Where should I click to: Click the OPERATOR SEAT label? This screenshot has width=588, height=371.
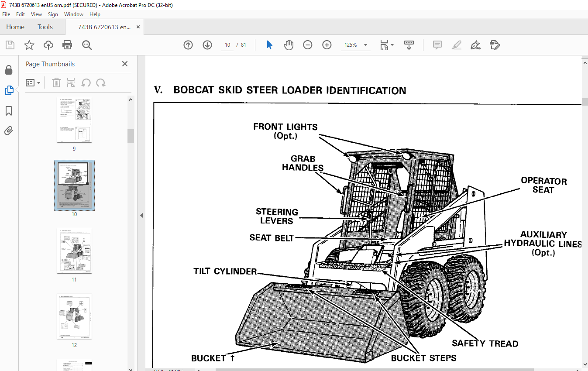[x=543, y=185]
